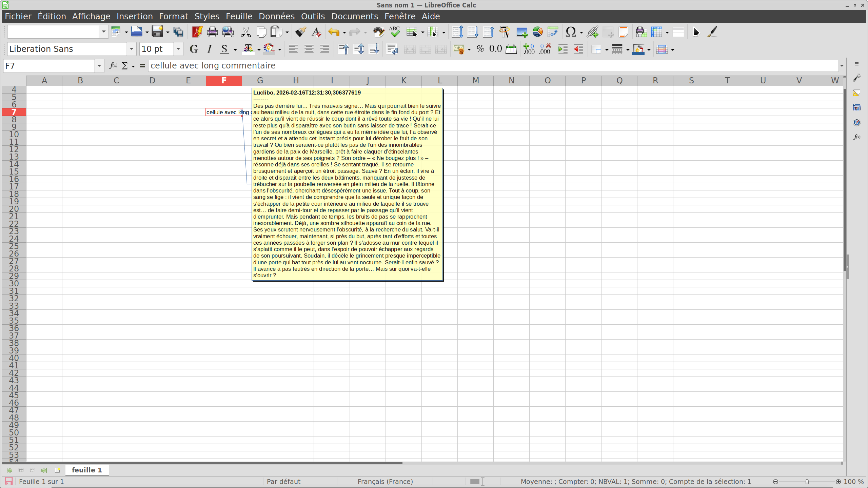Toggle Italic formatting I button
The width and height of the screenshot is (868, 488).
click(209, 49)
